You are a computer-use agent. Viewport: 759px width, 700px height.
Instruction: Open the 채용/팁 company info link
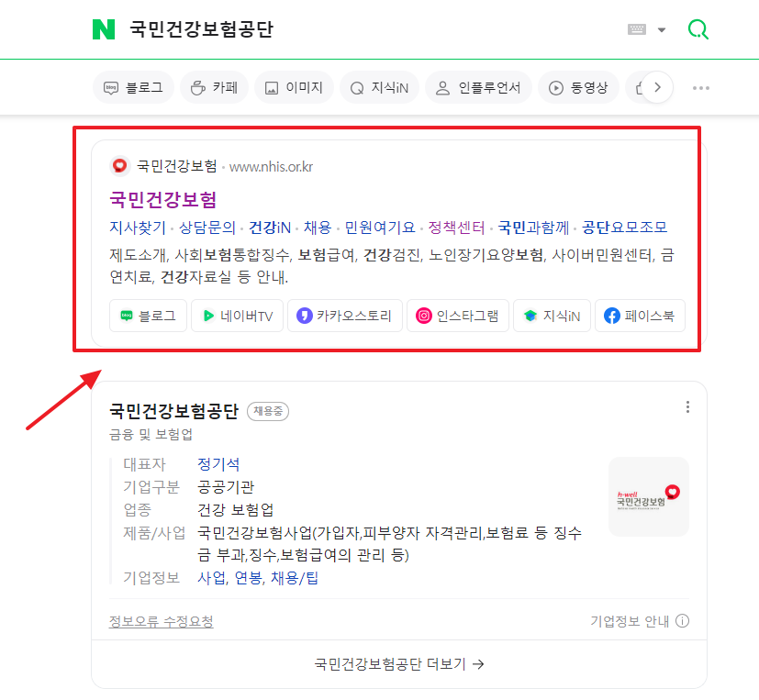pos(295,578)
